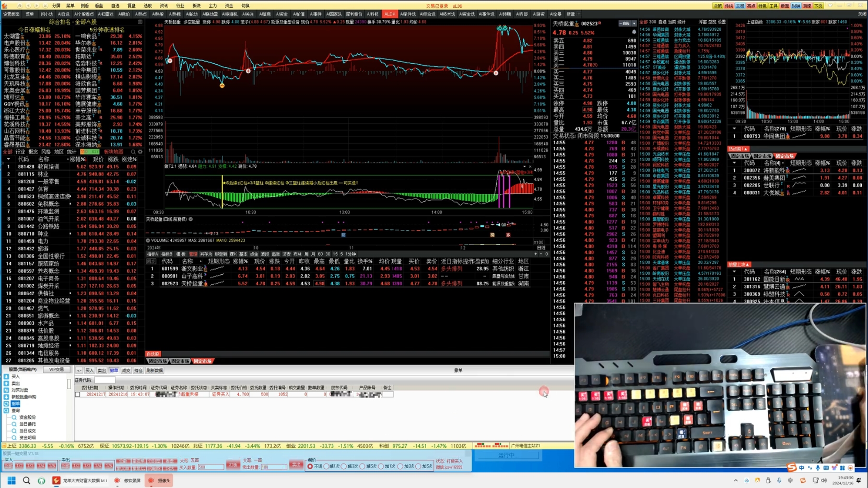Open the 资讯 menu

click(x=163, y=6)
